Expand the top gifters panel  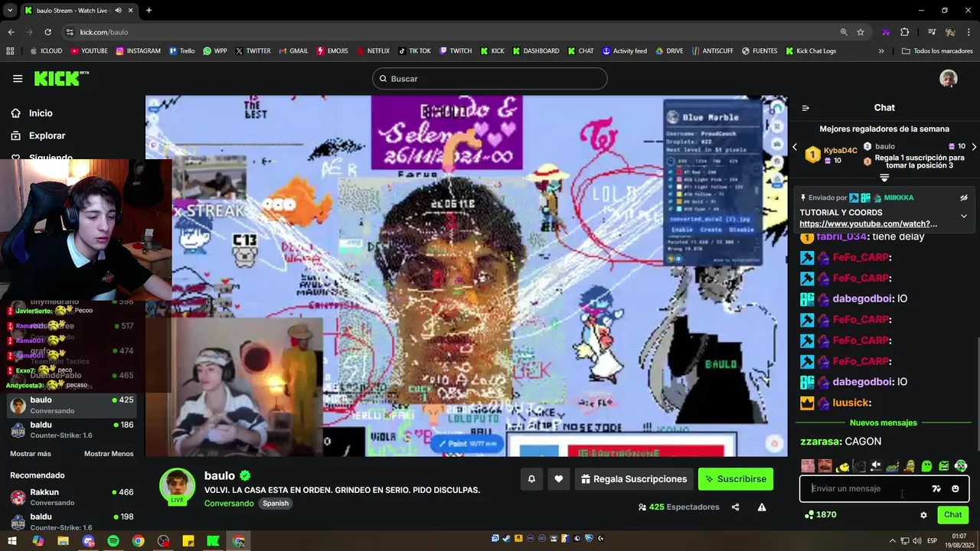pos(884,178)
